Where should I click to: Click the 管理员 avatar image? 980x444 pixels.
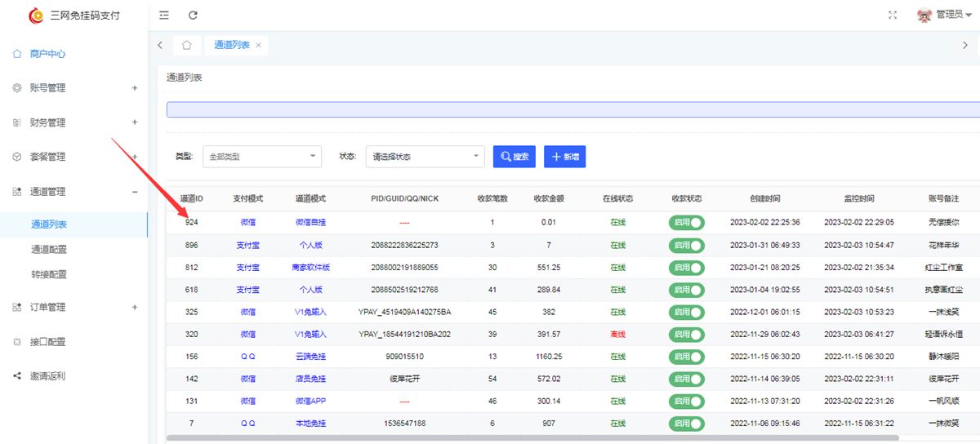point(924,15)
